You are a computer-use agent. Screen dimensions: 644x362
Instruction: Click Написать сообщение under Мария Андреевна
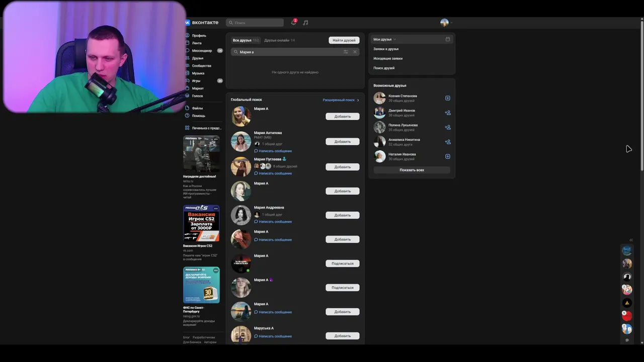tap(273, 222)
